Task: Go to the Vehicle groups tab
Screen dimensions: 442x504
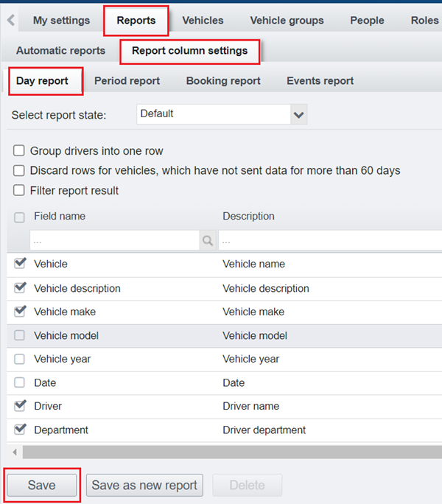Action: click(x=287, y=20)
